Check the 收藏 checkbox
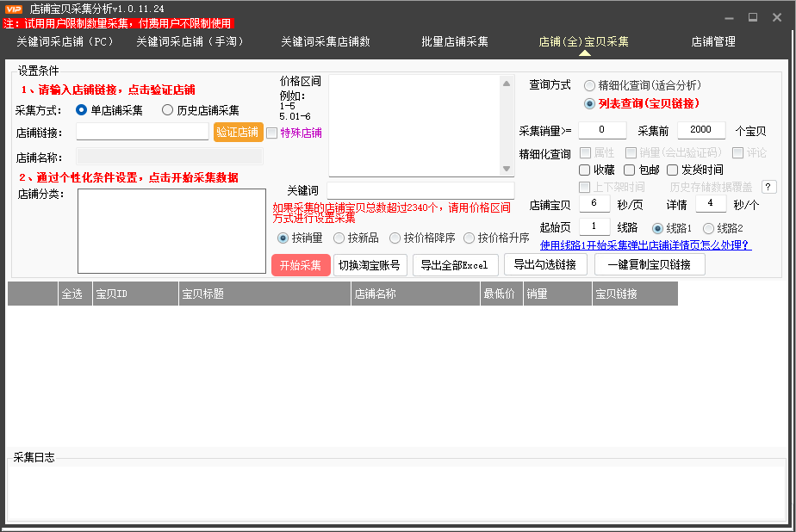This screenshot has width=796, height=532. (585, 170)
